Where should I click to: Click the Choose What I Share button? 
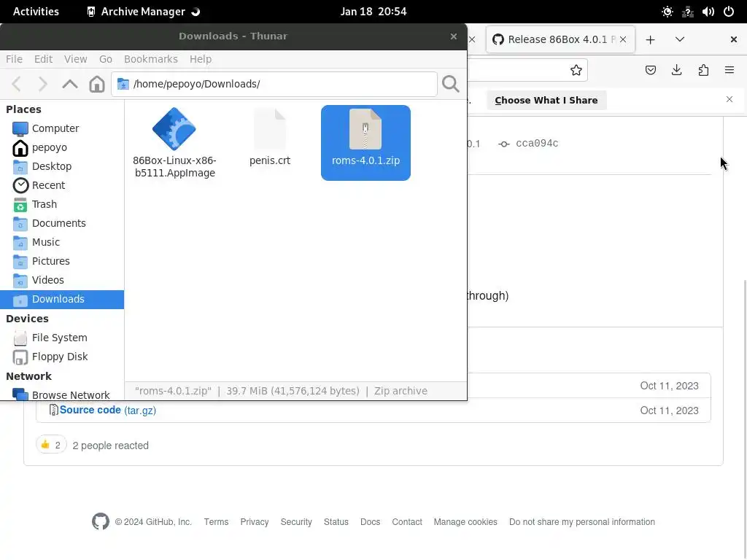(x=546, y=101)
